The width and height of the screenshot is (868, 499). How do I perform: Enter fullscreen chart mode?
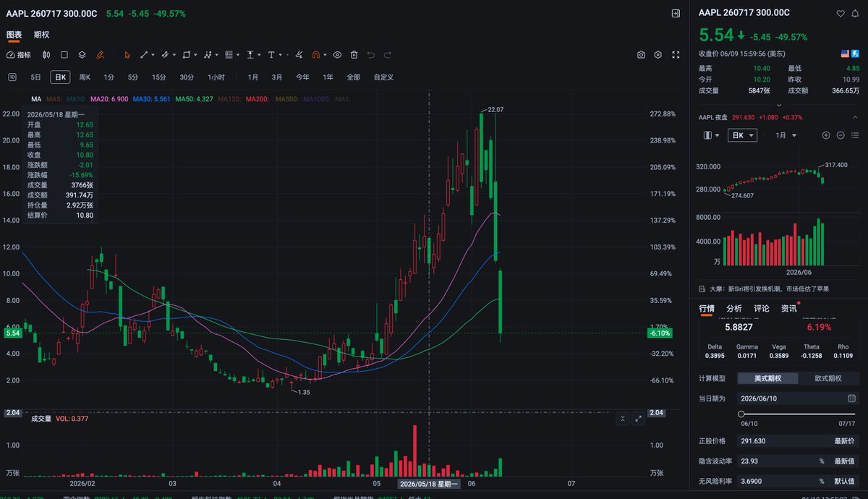[x=676, y=55]
